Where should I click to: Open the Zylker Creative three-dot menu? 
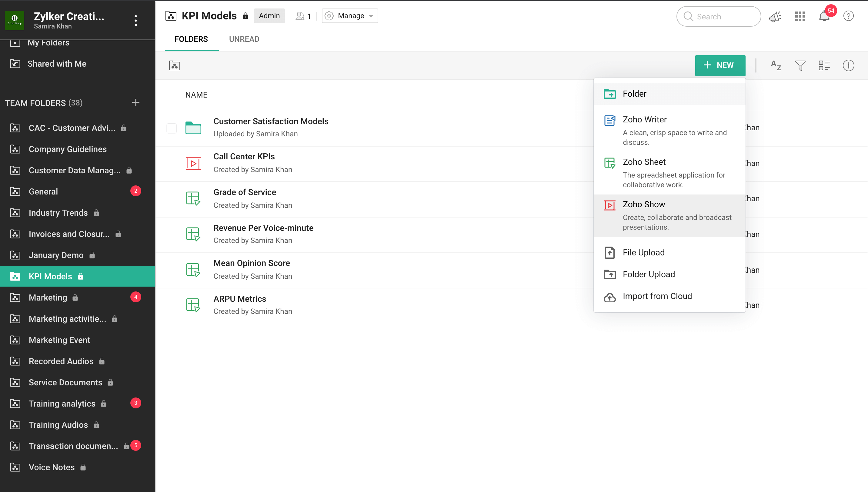[135, 21]
